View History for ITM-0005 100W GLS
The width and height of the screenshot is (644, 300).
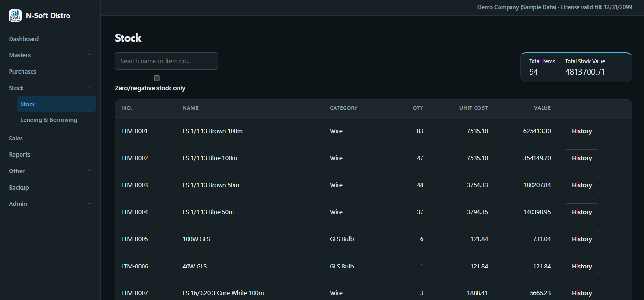click(582, 239)
